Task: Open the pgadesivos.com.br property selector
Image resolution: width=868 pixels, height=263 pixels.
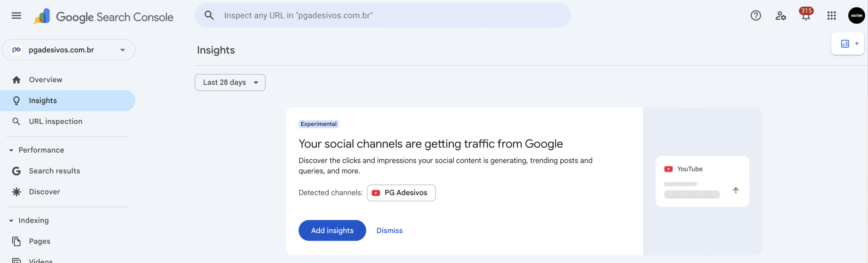Action: tap(68, 50)
